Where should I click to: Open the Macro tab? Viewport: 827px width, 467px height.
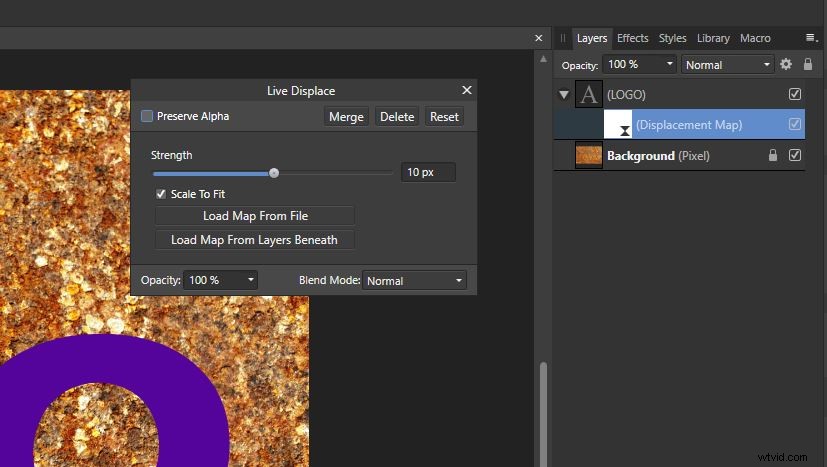click(x=755, y=38)
